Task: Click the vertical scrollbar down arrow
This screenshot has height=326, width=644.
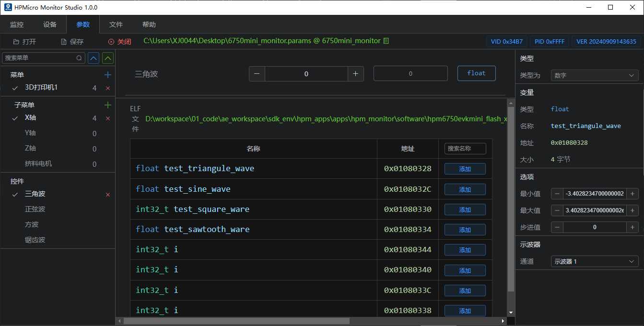Action: (x=511, y=312)
